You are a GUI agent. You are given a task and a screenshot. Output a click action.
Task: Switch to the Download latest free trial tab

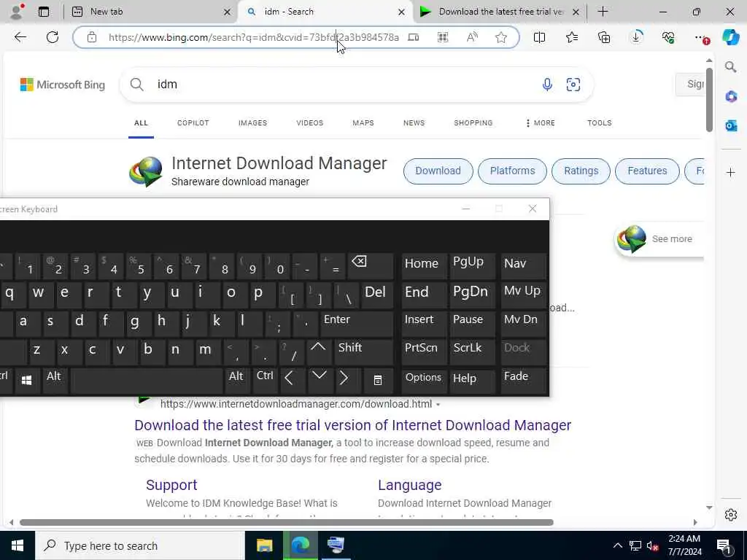[499, 12]
